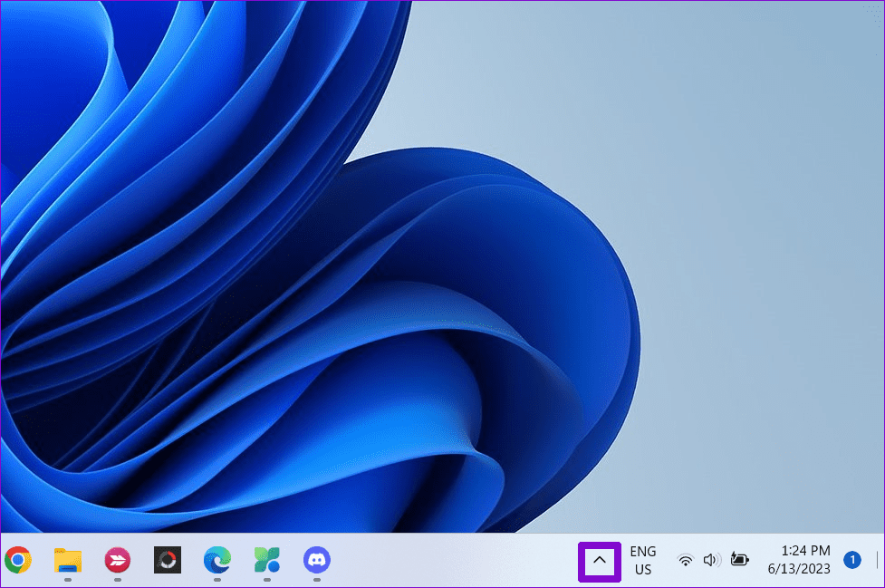This screenshot has width=885, height=588.
Task: Switch the ENG US input language
Action: [x=643, y=560]
